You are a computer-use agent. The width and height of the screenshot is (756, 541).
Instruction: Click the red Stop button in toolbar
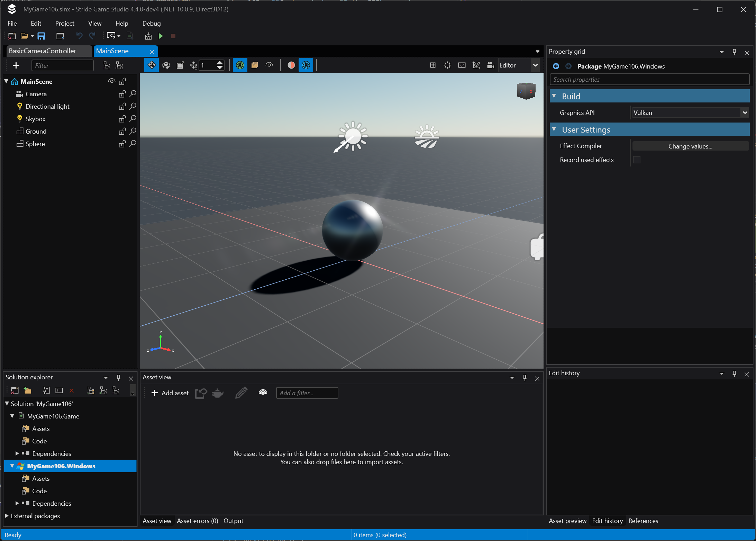click(x=173, y=36)
